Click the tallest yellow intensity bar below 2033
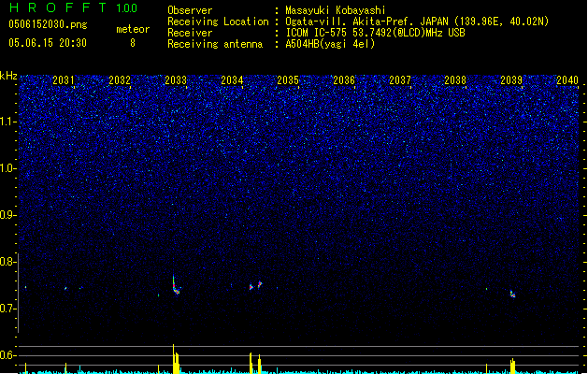Viewport: 588px width, 374px height. tap(174, 358)
